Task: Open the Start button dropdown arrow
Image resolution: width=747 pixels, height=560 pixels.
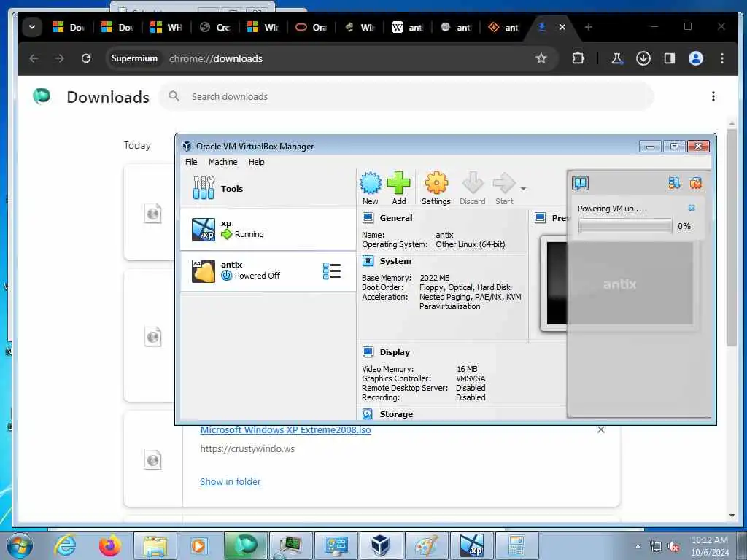Action: click(x=523, y=189)
